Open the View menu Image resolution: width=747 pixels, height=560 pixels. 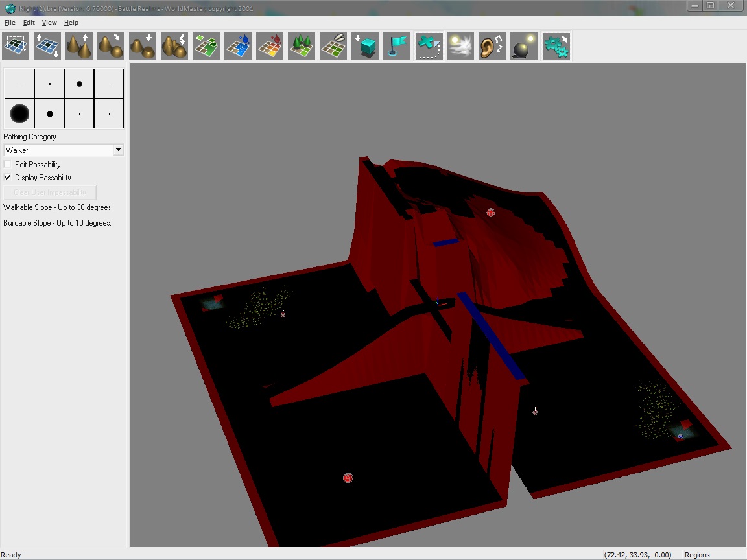tap(49, 23)
